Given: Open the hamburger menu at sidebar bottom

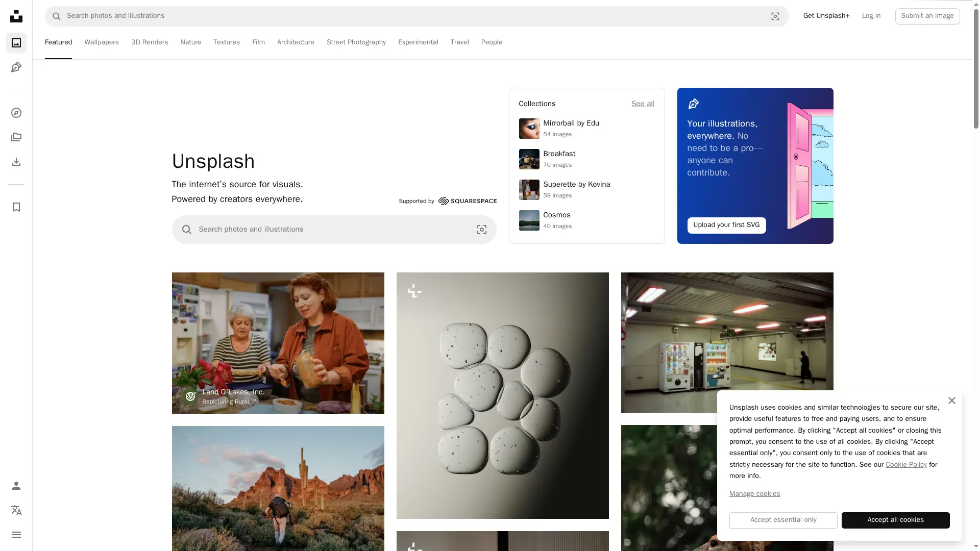Looking at the screenshot, I should pos(16,535).
